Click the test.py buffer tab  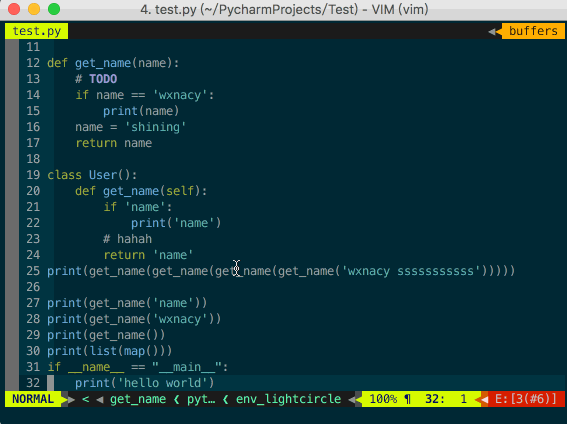click(36, 31)
